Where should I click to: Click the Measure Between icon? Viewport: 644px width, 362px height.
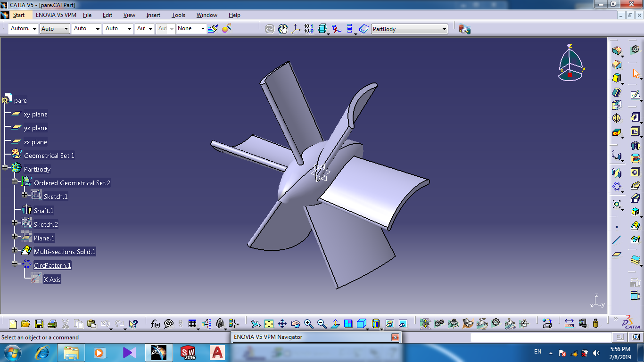[x=569, y=324]
